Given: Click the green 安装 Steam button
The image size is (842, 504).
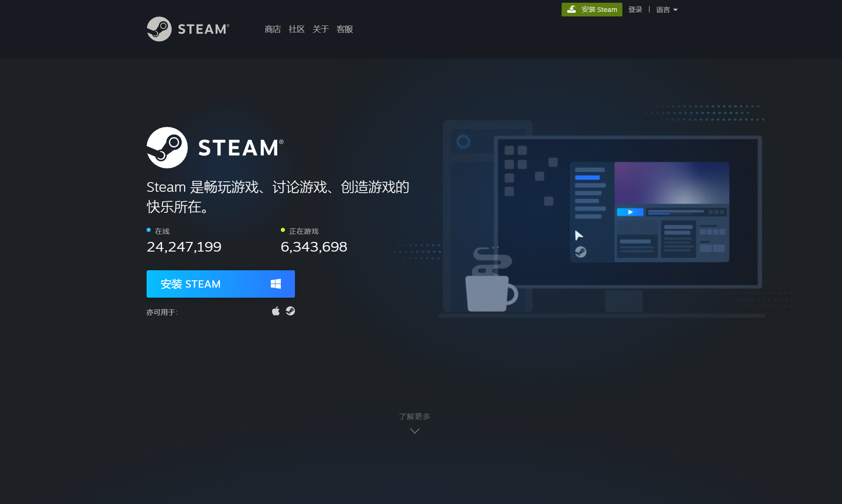Looking at the screenshot, I should pyautogui.click(x=592, y=10).
